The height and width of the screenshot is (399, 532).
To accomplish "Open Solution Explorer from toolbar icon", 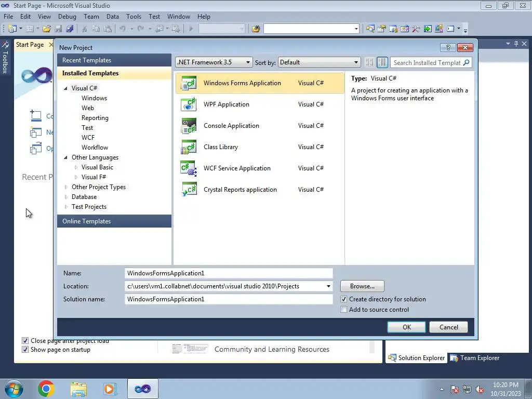I will 370,29.
